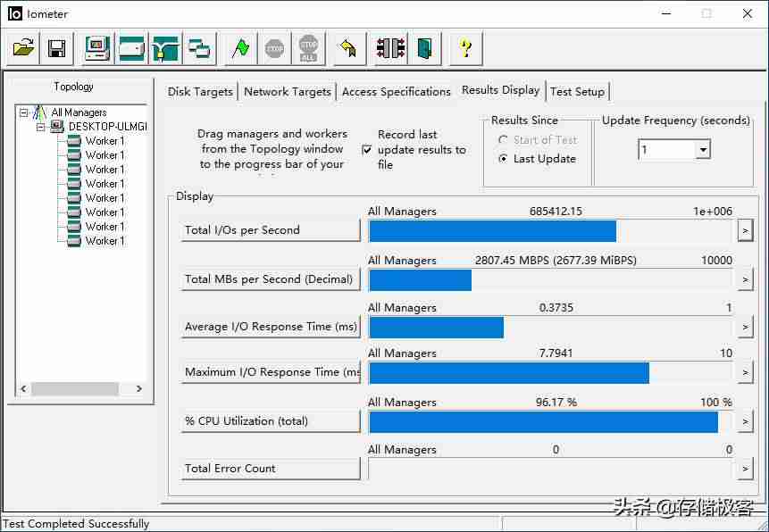Add a new network worker
The width and height of the screenshot is (769, 532).
(166, 48)
